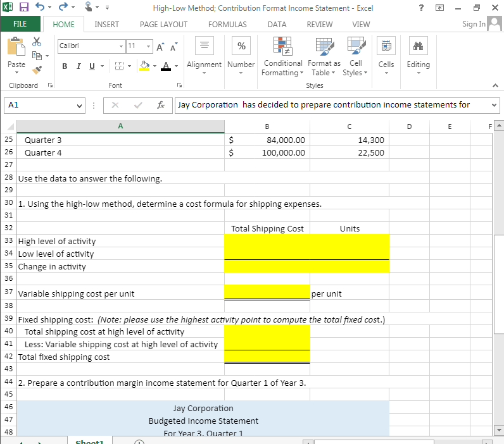Open the Alignment group button
The height and width of the screenshot is (444, 504).
coord(204,56)
